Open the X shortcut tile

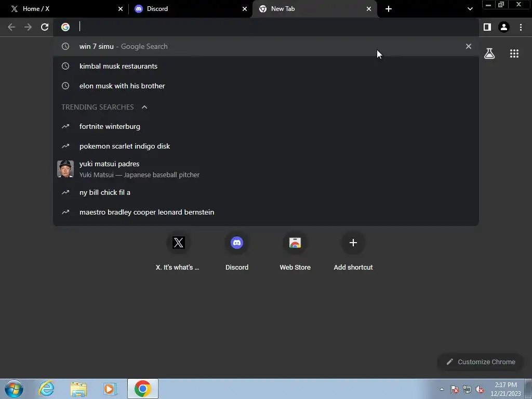[x=178, y=251]
